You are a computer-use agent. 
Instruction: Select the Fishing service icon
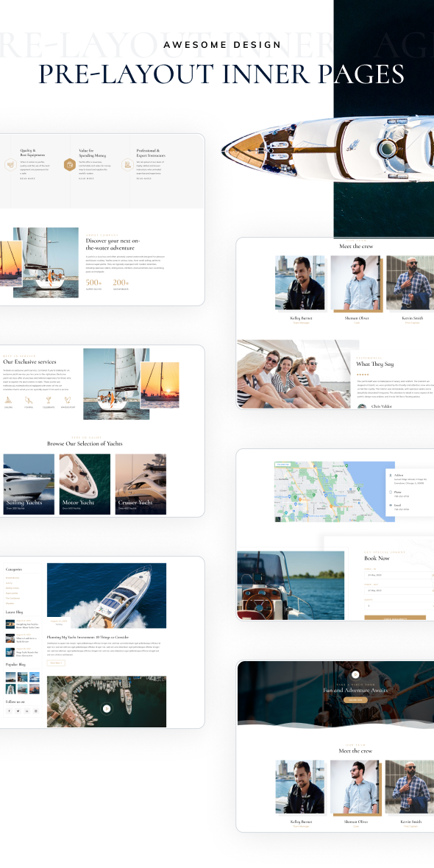(x=28, y=400)
